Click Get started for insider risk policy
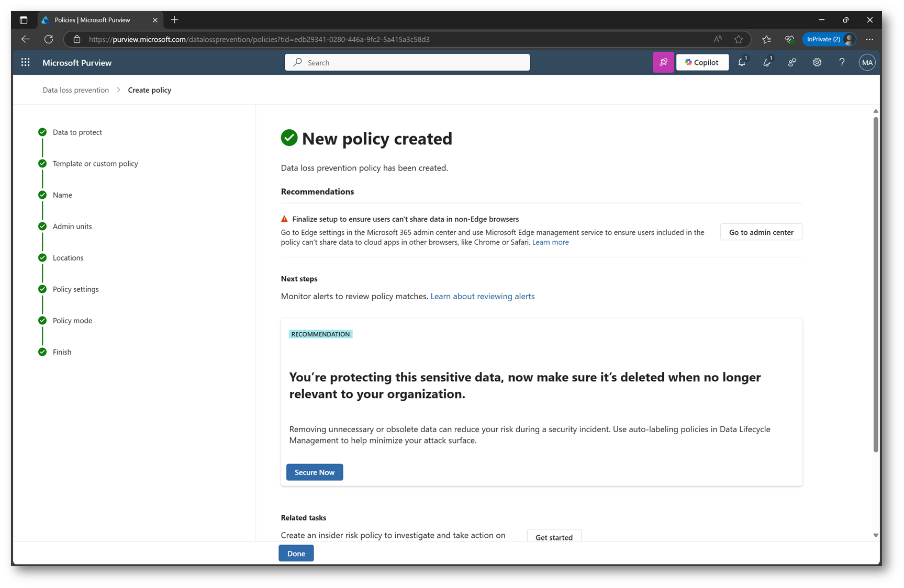Viewport: 904px width, 588px height. pos(554,537)
